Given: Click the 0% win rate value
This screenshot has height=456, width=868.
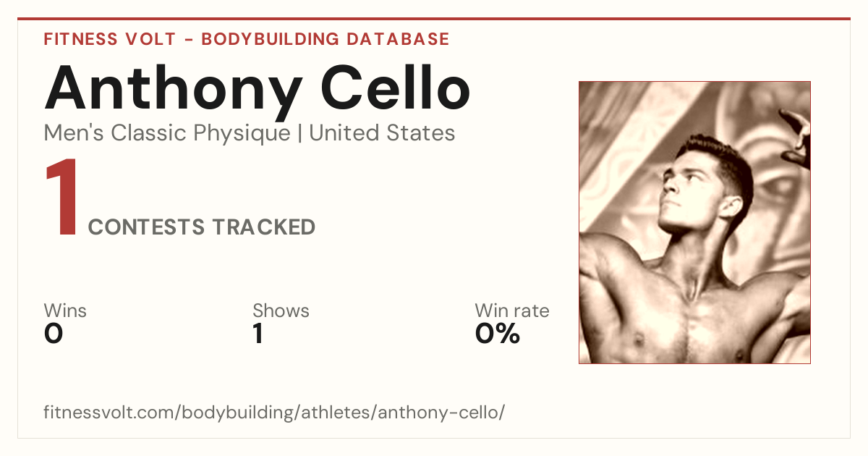Looking at the screenshot, I should pyautogui.click(x=498, y=334).
